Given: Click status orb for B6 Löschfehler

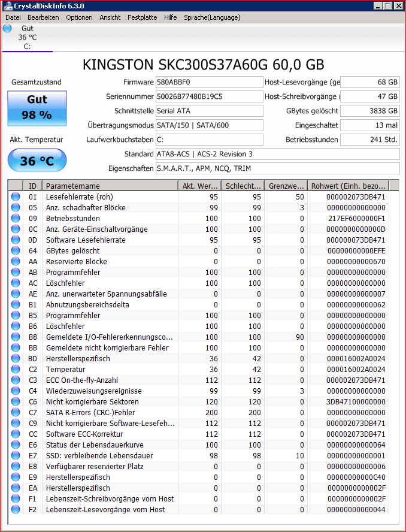Looking at the screenshot, I should pyautogui.click(x=15, y=326).
